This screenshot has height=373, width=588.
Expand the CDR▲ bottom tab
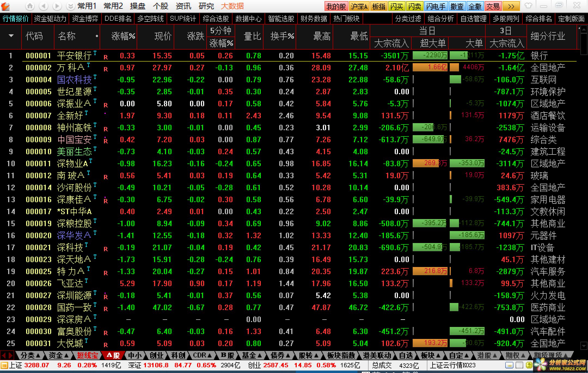click(x=203, y=355)
